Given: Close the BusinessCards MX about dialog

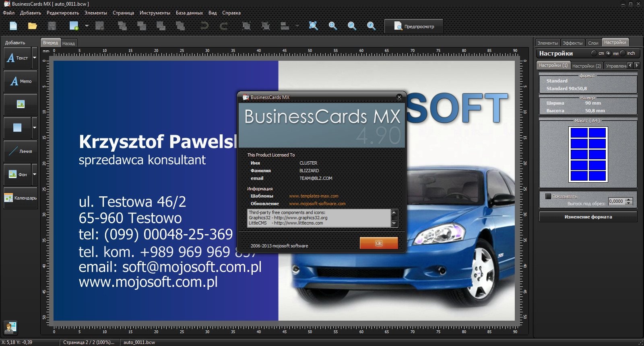Looking at the screenshot, I should click(x=399, y=97).
